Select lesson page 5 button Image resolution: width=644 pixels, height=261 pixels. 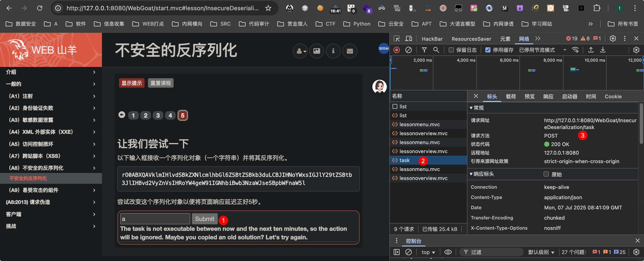click(x=183, y=115)
